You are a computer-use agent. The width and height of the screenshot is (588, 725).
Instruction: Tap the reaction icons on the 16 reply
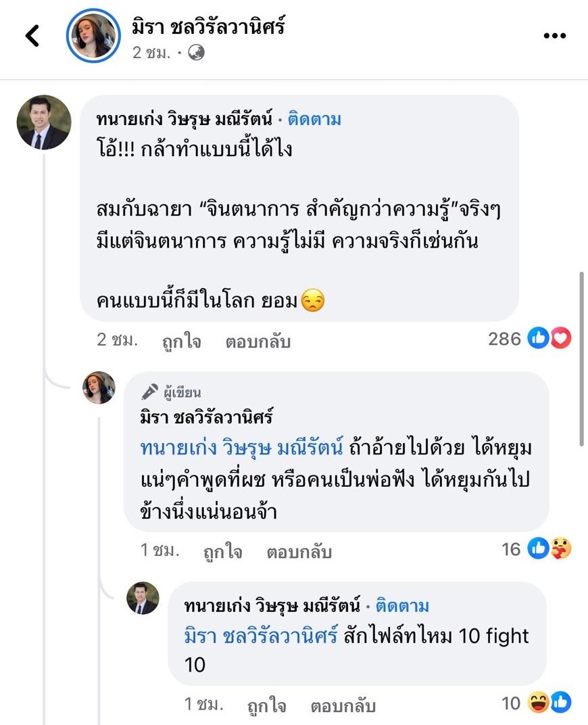(x=549, y=548)
